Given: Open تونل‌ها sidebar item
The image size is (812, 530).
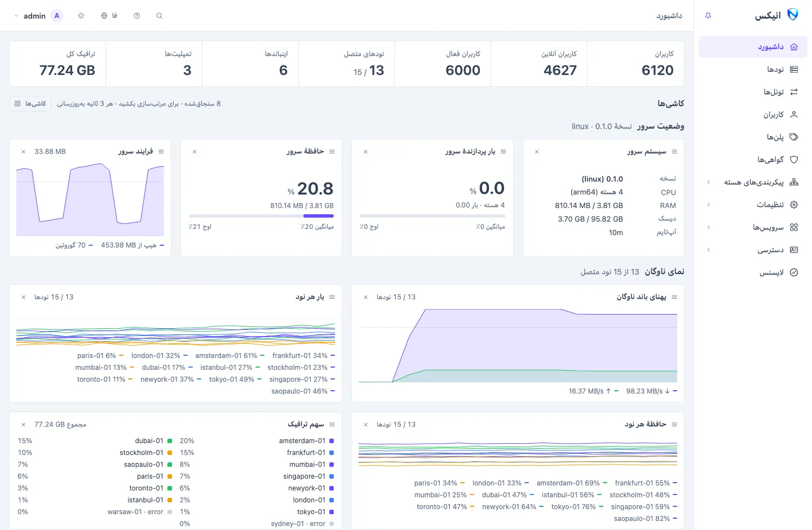Looking at the screenshot, I should point(753,92).
